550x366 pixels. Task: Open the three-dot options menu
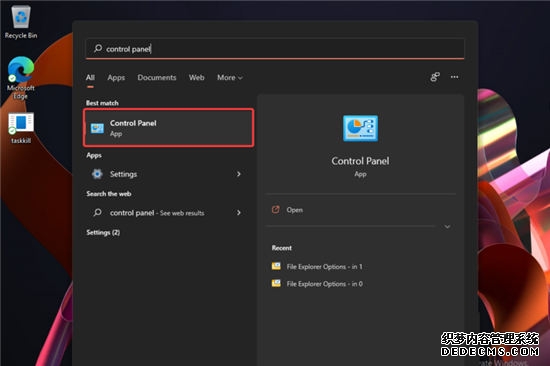(x=454, y=77)
